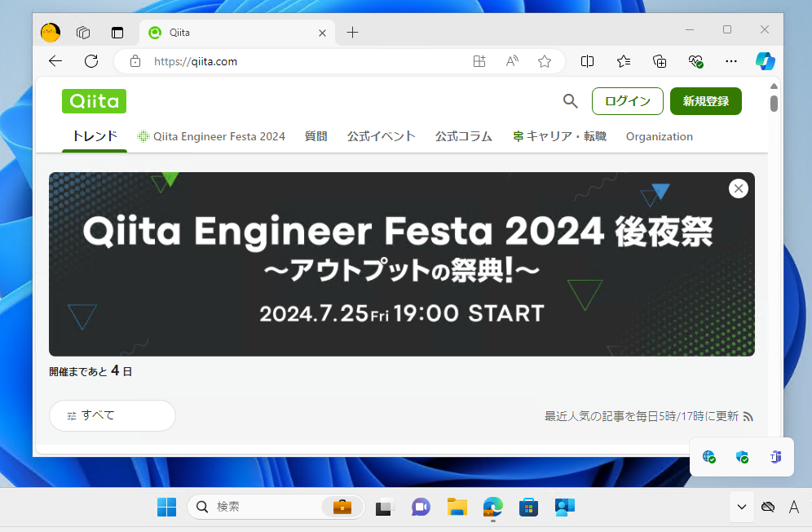Click the taskbar 検索 search box
This screenshot has height=532, width=812.
(x=276, y=507)
